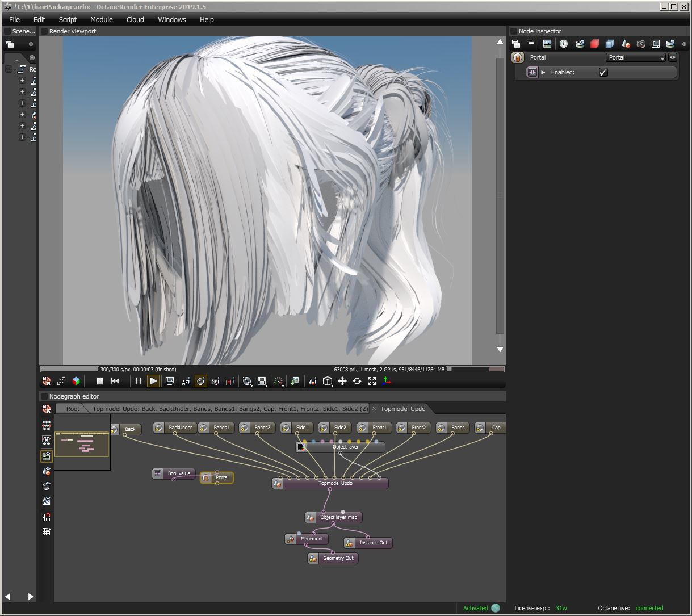This screenshot has height=616, width=692.
Task: Select the move gizmo tool
Action: 342,382
